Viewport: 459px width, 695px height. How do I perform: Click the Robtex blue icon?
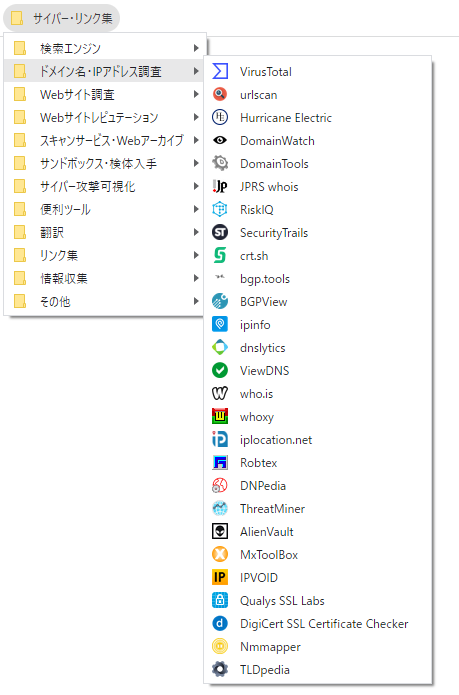220,463
